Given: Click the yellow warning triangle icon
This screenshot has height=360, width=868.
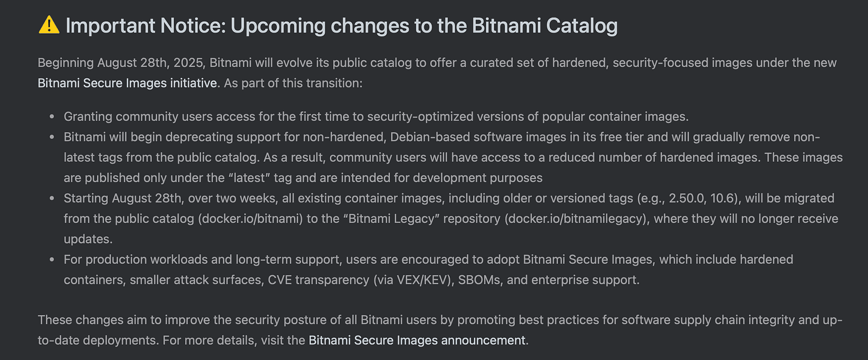Looking at the screenshot, I should [49, 25].
